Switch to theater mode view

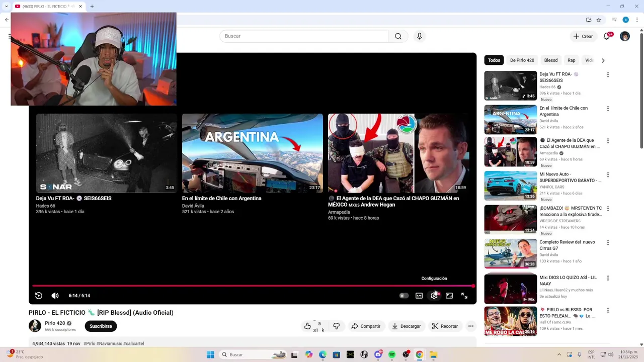pos(449,296)
